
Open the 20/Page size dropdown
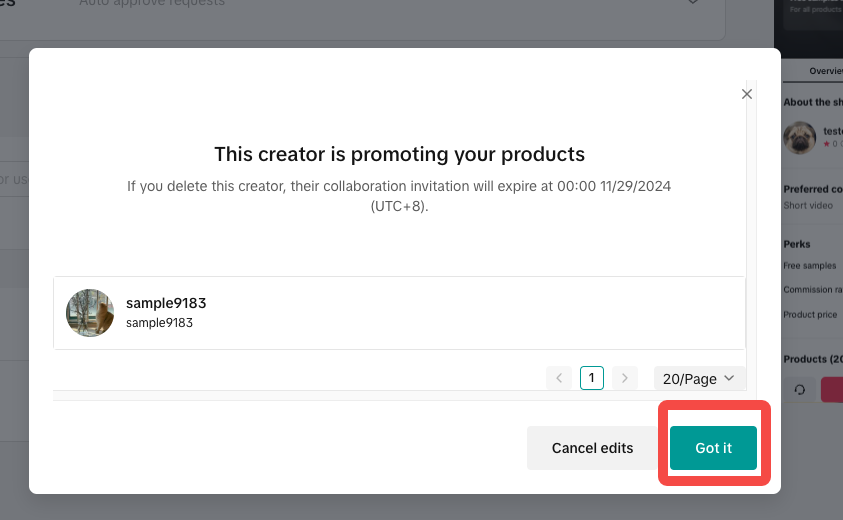click(x=700, y=378)
